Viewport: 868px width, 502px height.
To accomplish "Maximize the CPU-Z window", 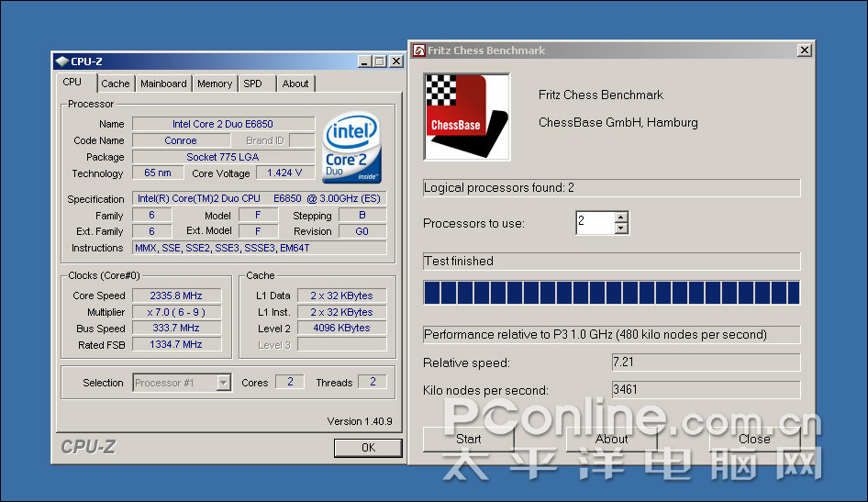I will (379, 61).
